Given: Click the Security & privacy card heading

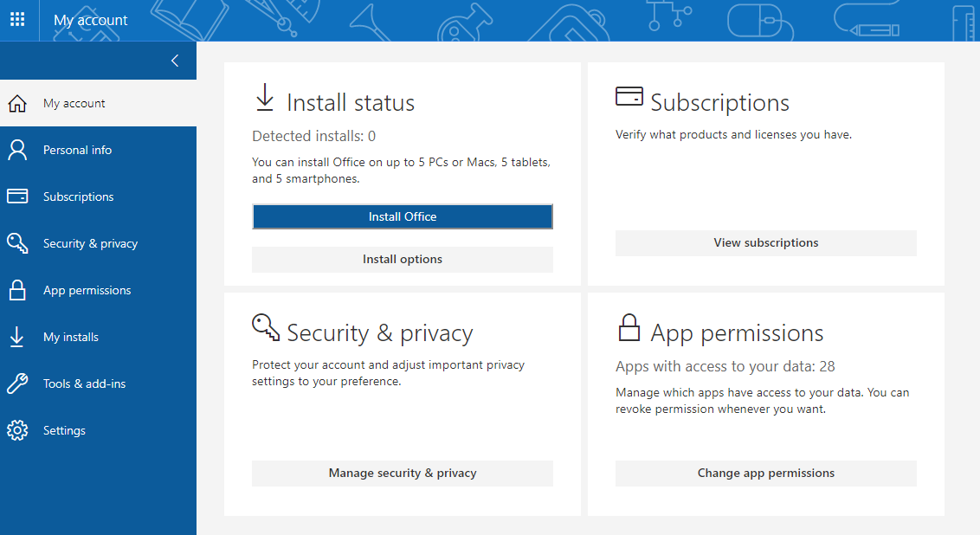Looking at the screenshot, I should coord(380,333).
